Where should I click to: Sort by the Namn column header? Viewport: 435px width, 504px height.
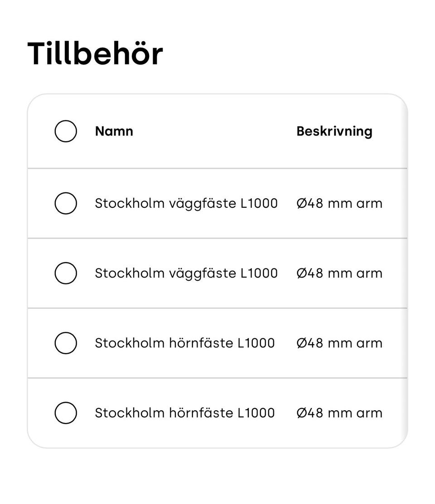[x=114, y=131]
